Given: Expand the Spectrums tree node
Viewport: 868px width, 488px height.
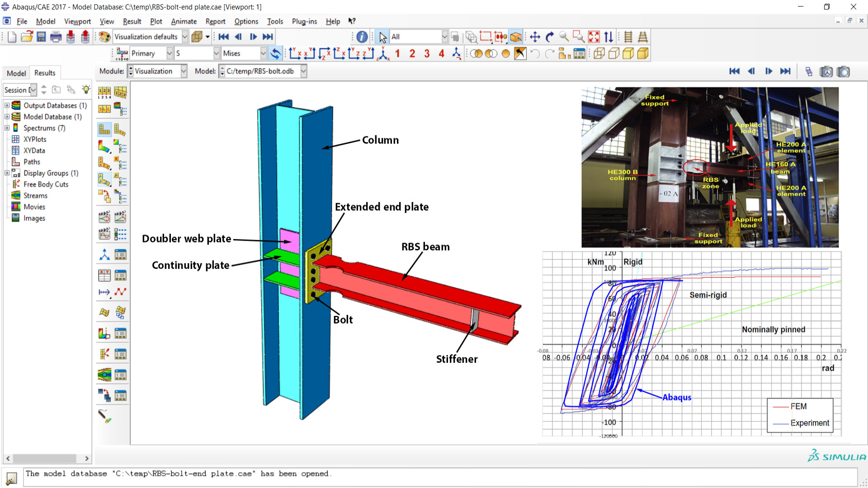Looking at the screenshot, I should 7,128.
